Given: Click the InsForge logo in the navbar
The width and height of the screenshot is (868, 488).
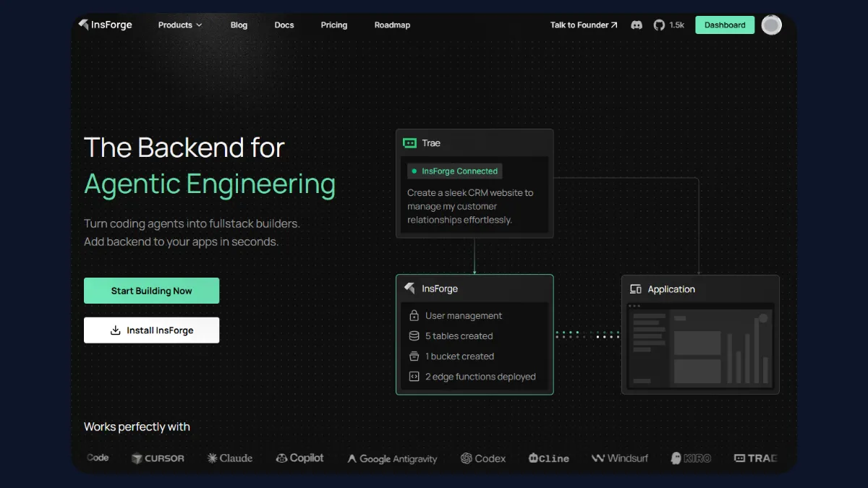Looking at the screenshot, I should tap(106, 25).
